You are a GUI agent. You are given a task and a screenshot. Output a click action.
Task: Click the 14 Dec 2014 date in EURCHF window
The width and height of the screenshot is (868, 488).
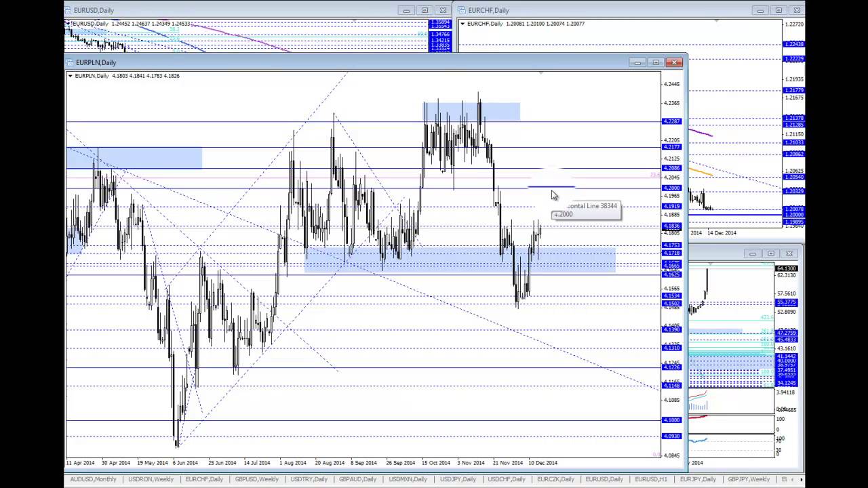(722, 233)
